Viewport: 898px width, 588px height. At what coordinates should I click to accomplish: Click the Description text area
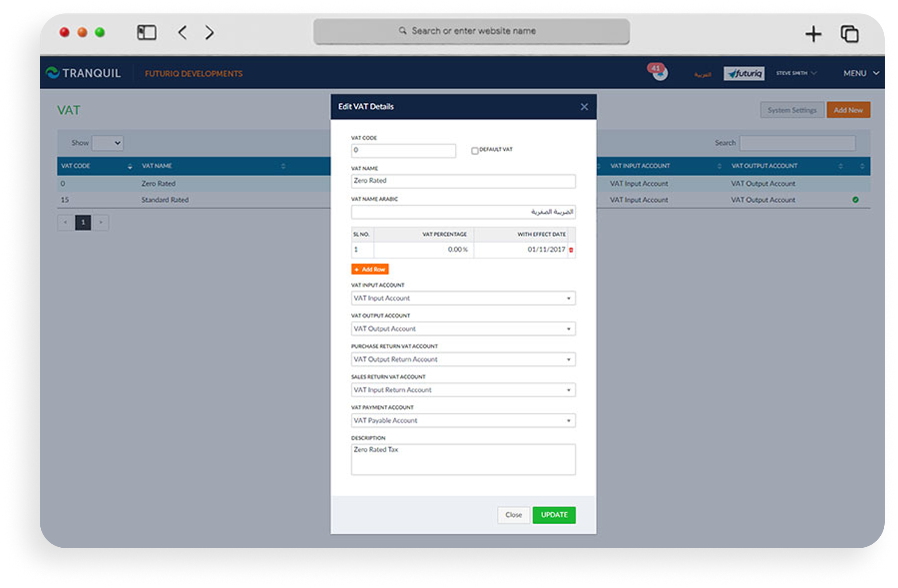463,460
